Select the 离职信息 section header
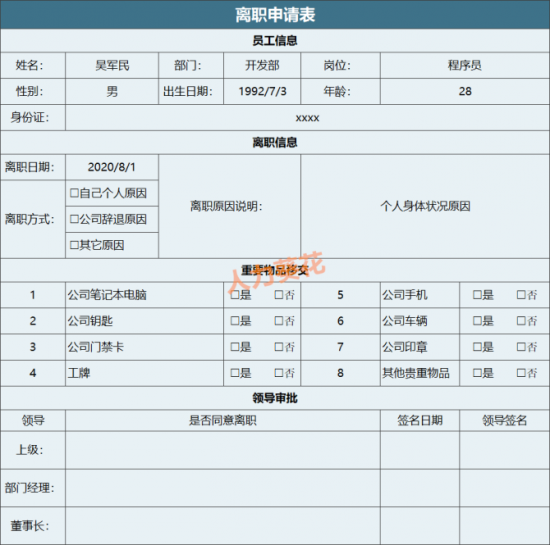This screenshot has width=550, height=545. tap(275, 142)
